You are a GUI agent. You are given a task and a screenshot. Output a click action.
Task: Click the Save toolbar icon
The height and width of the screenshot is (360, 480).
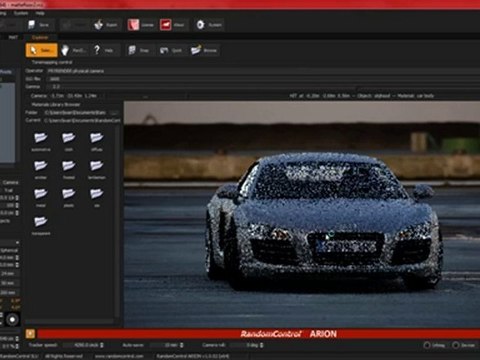click(x=32, y=25)
